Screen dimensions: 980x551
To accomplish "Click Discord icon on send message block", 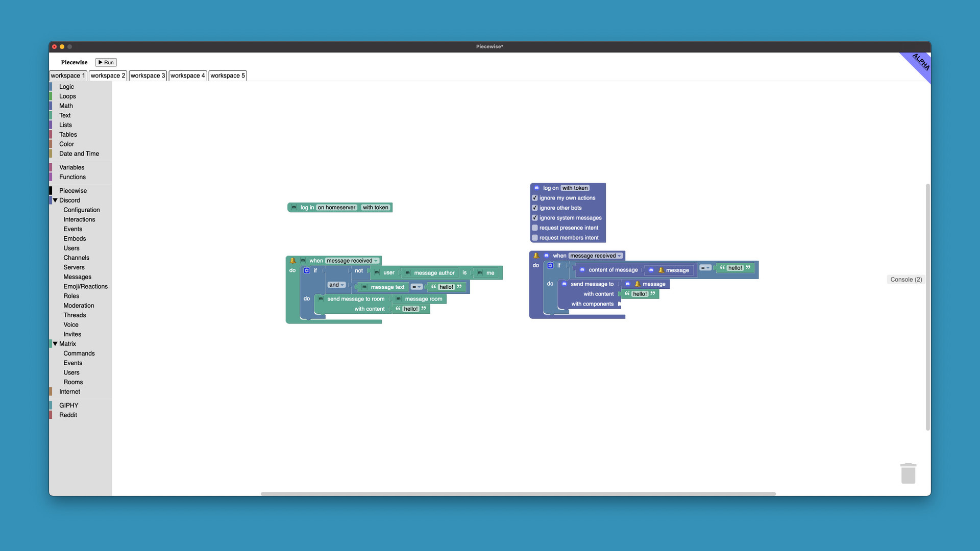I will (x=564, y=284).
